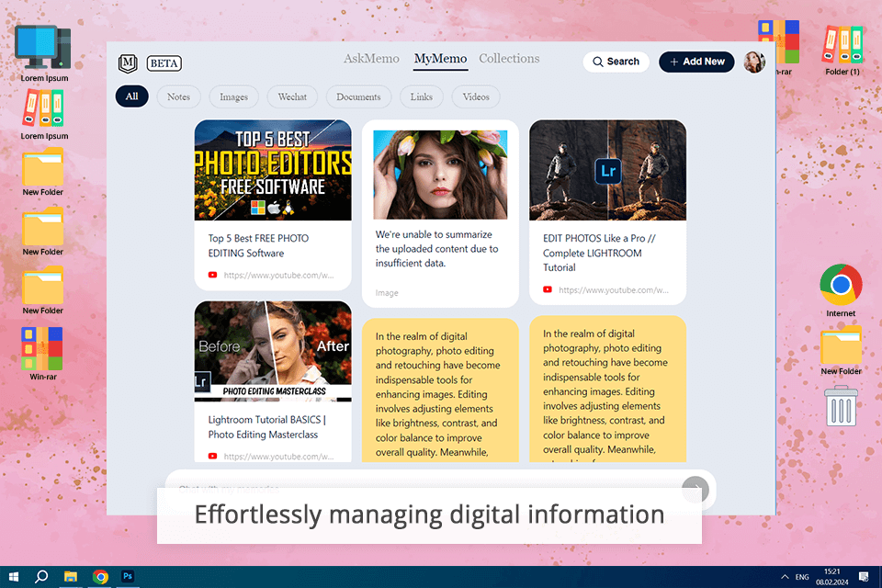882x588 pixels.
Task: Click unable to summarize message text
Action: pos(436,248)
